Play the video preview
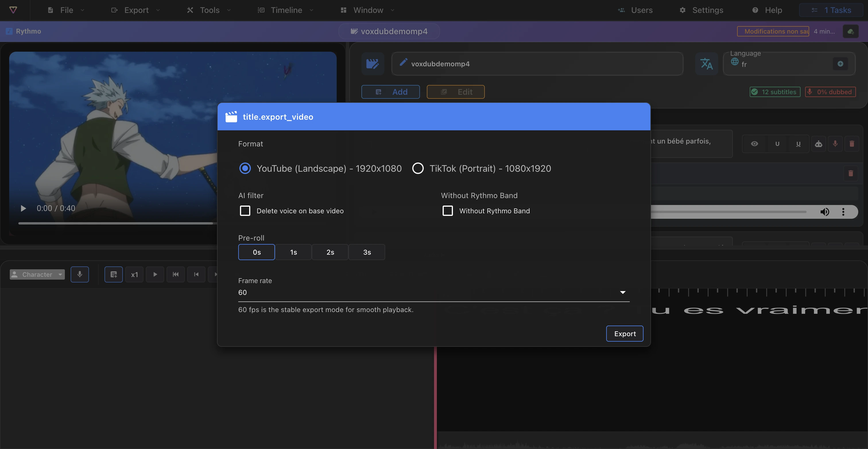 pyautogui.click(x=23, y=208)
